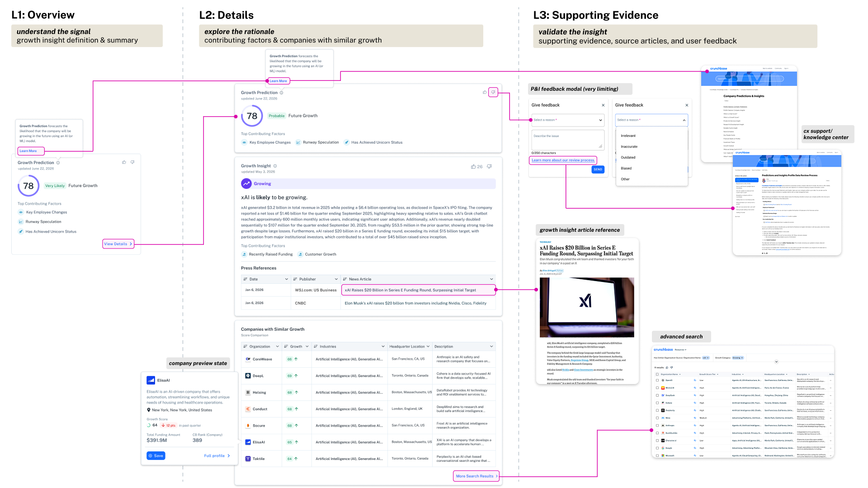868x488 pixels.
Task: Open the Headquarter Location column dropdown
Action: coord(428,347)
